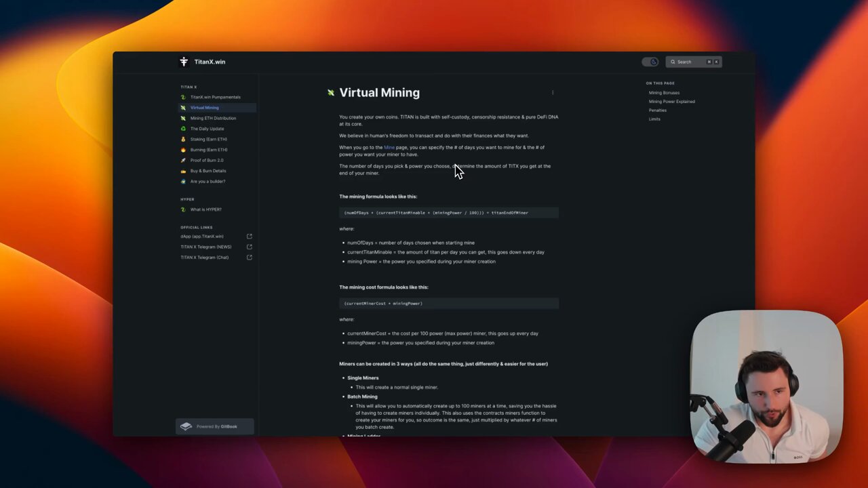Click the What is HYPER? icon
Screen dimensions: 868x488
coord(183,209)
